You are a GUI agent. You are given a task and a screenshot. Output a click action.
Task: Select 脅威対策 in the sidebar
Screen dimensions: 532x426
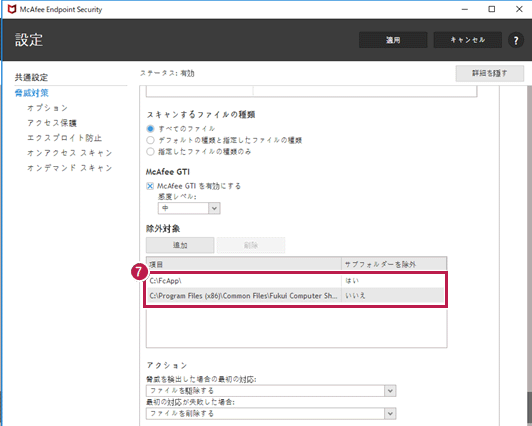[x=32, y=93]
